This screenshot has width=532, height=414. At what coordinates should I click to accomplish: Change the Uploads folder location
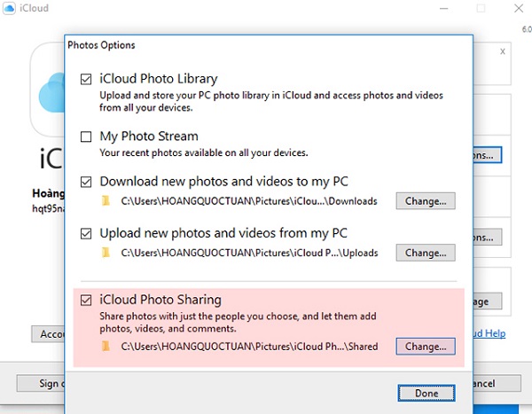426,254
